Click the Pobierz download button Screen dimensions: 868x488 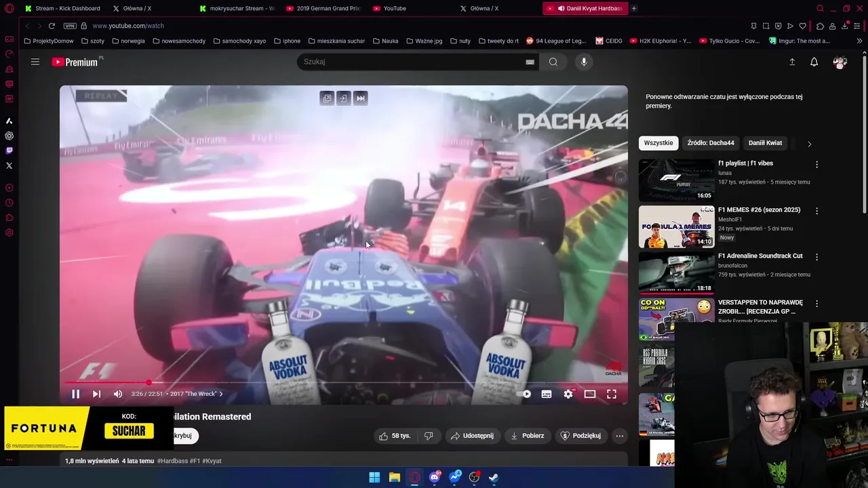point(527,436)
